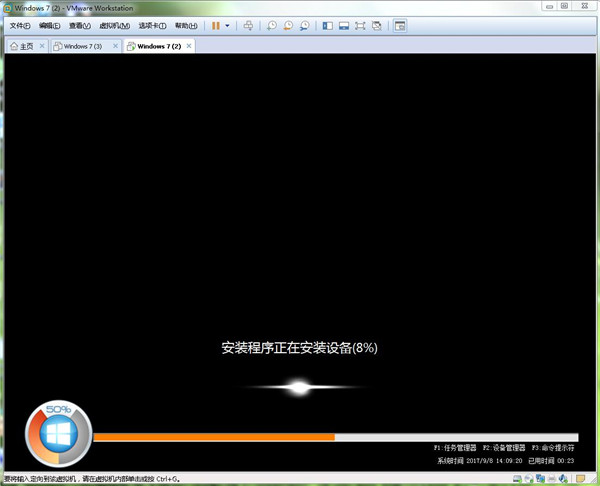Switch to Unity mode icon
The height and width of the screenshot is (486, 600).
(377, 26)
